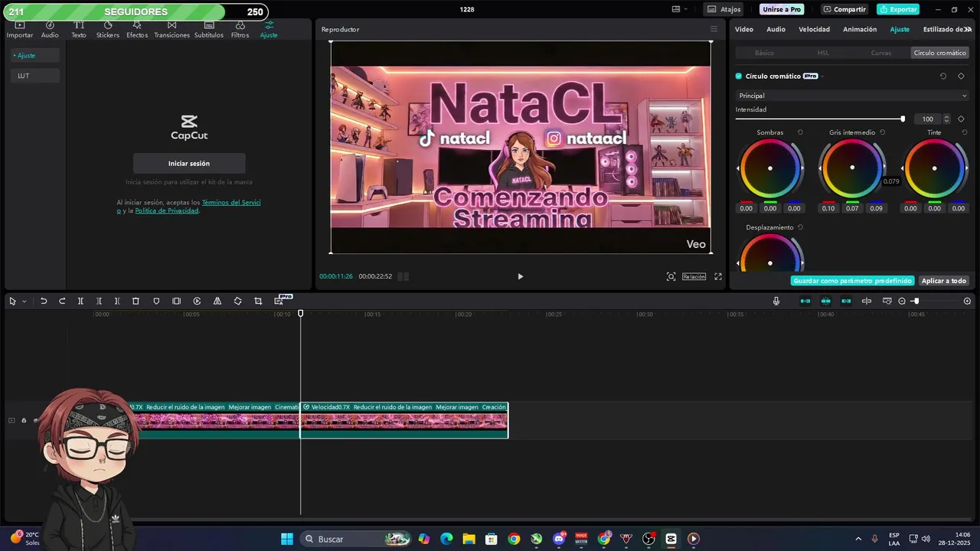This screenshot has height=551, width=980.
Task: Click the focus-frame icon in player
Action: [x=671, y=276]
